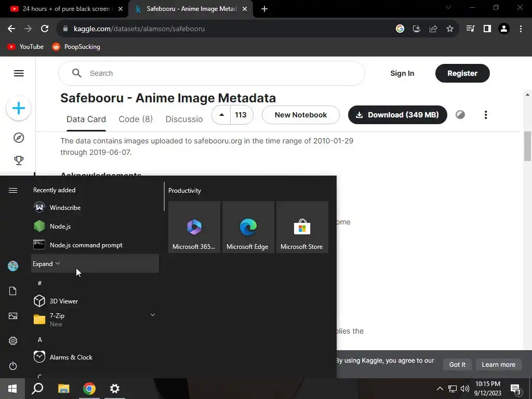532x399 pixels.
Task: Switch to the 24 hours of pure black screen tab
Action: pyautogui.click(x=66, y=9)
